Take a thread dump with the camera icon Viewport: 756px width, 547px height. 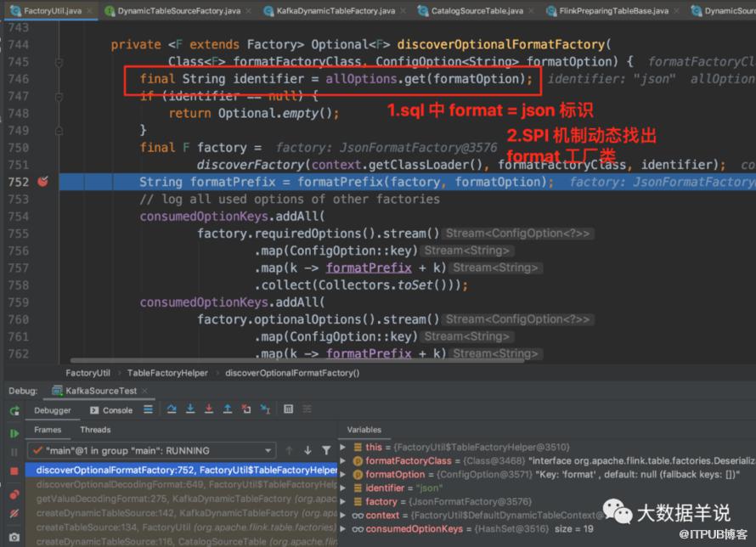point(14,537)
